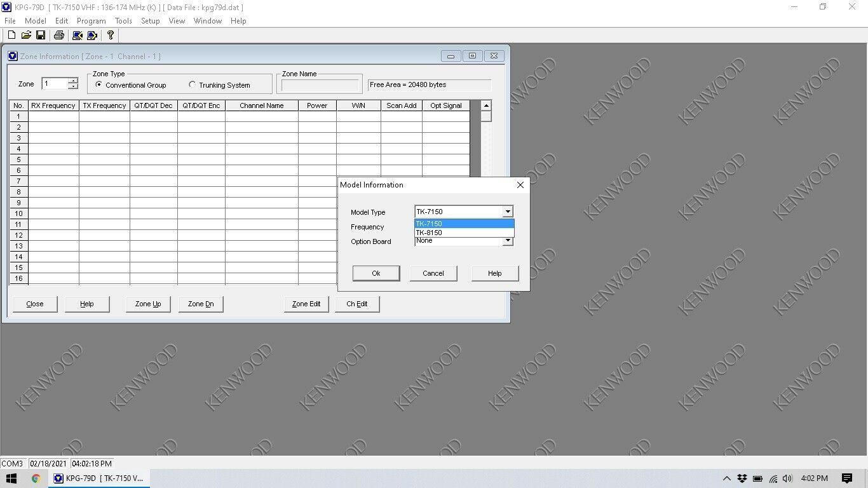This screenshot has width=868, height=488.
Task: Open a data file using toolbar folder icon
Action: tap(26, 36)
